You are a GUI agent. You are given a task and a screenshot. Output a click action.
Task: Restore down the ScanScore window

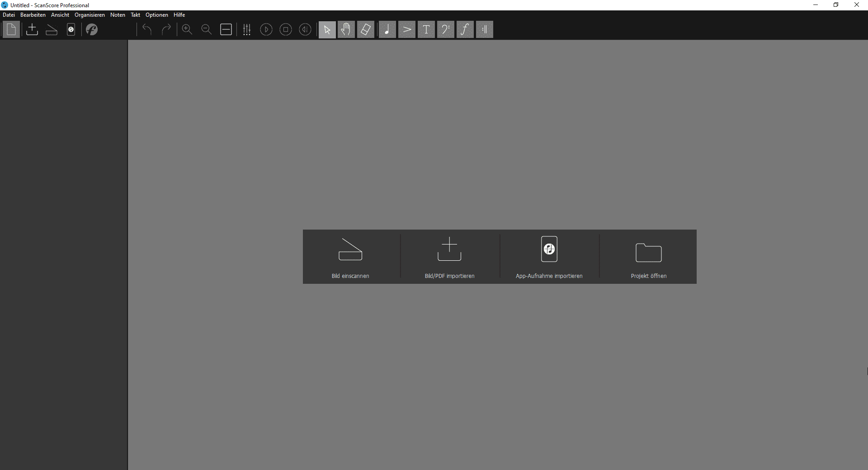(x=836, y=5)
